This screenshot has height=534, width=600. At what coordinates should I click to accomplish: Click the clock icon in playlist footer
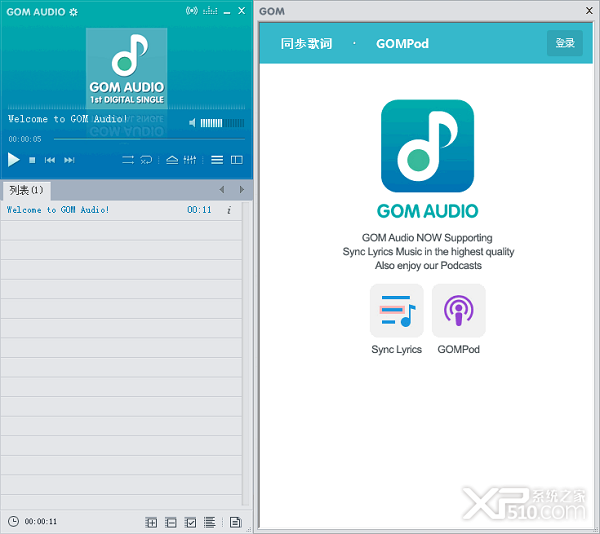pos(13,521)
